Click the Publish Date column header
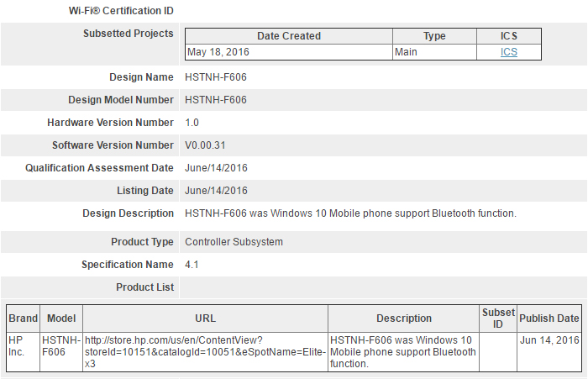This screenshot has width=588, height=379. (x=549, y=318)
